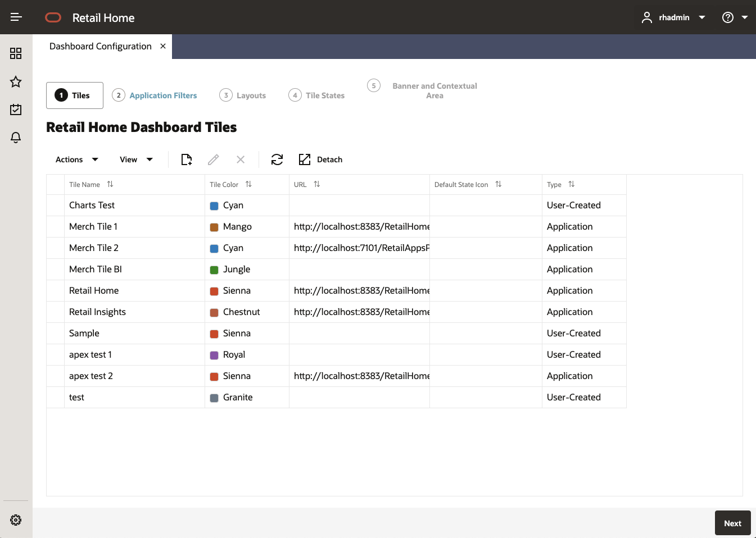Sort table by Type column
This screenshot has height=538, width=756.
pos(572,184)
